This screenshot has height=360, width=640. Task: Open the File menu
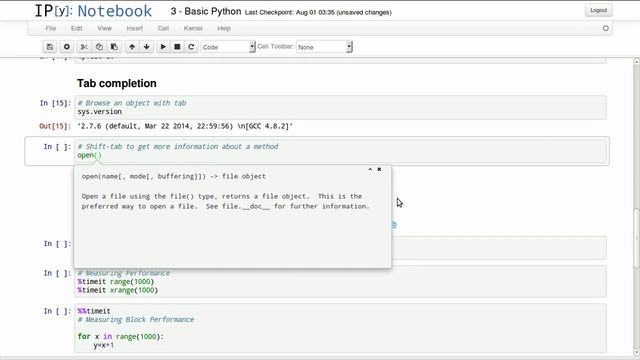coord(51,28)
